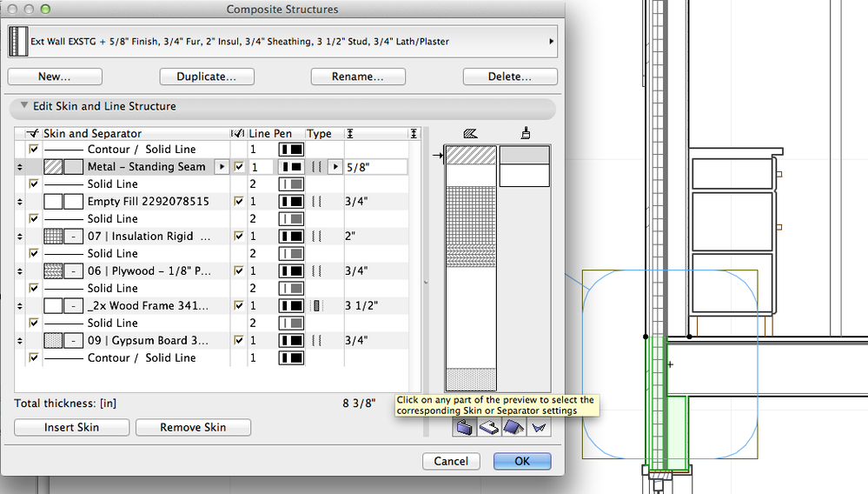The width and height of the screenshot is (868, 494).
Task: Click the Wood Frame skin type icon
Action: 316,305
